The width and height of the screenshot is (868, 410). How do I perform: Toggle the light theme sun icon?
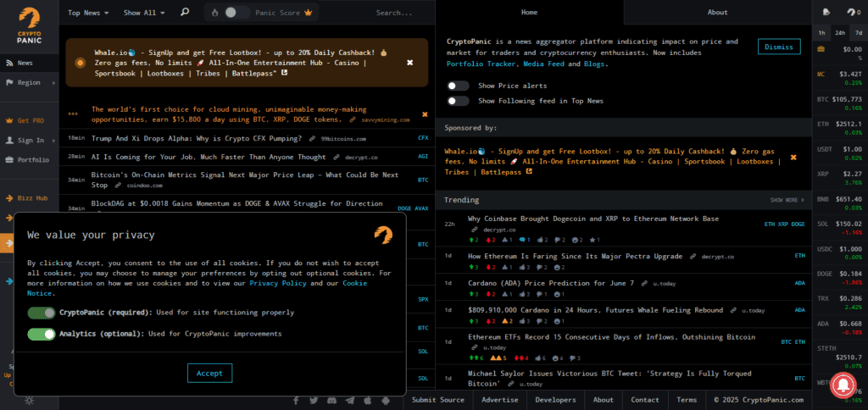(29, 401)
